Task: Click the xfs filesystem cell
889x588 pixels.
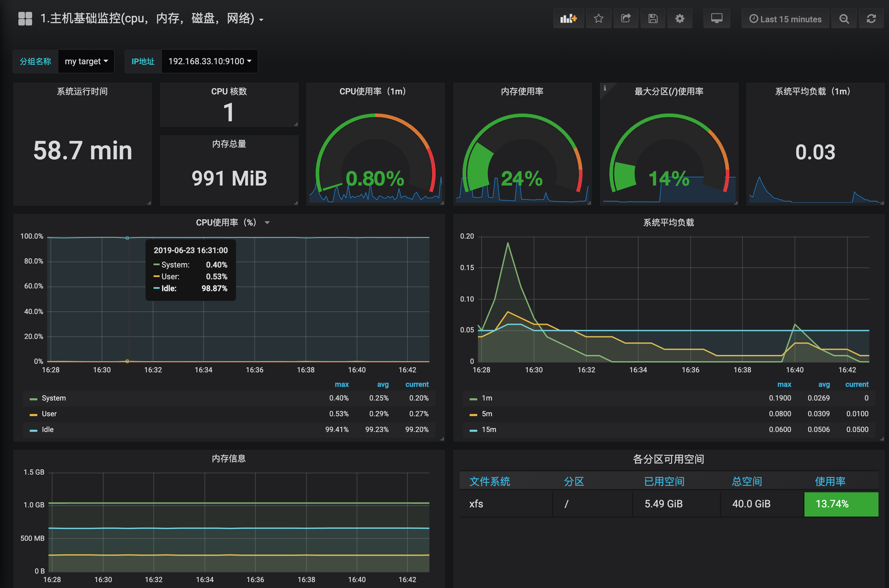Action: 506,504
